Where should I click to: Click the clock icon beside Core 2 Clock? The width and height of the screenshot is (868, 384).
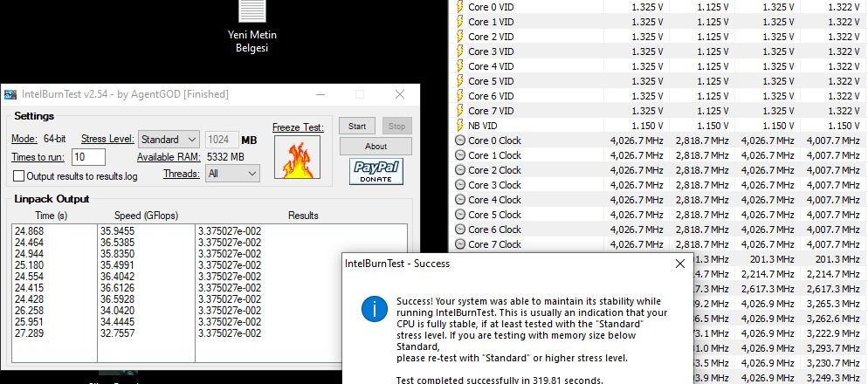tap(460, 170)
